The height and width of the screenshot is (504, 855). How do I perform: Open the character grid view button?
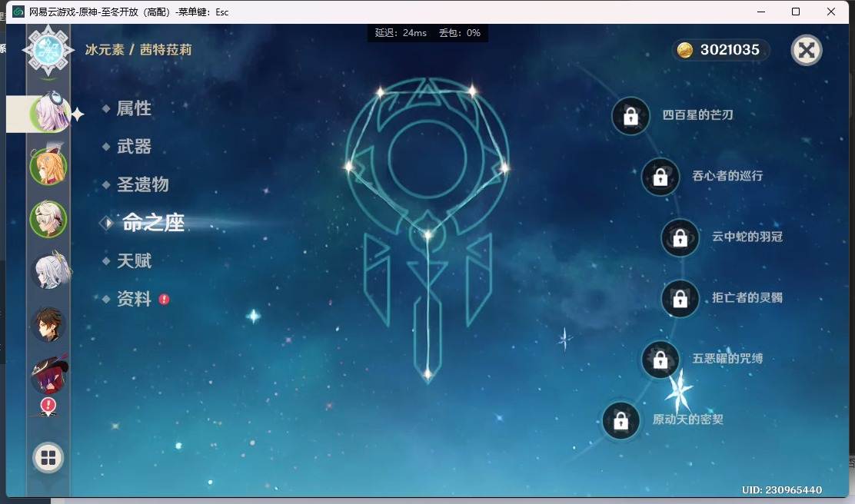click(x=48, y=458)
